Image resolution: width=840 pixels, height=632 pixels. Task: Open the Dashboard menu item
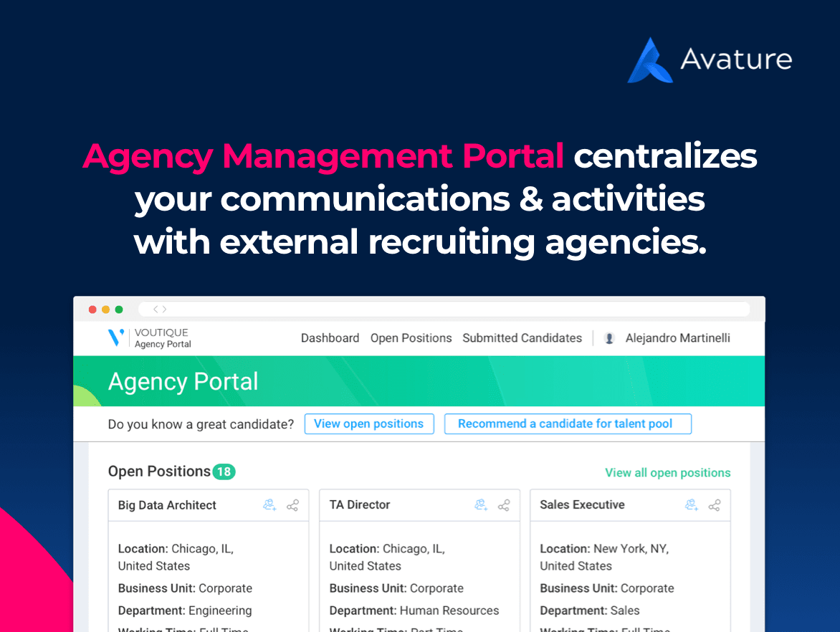click(330, 338)
